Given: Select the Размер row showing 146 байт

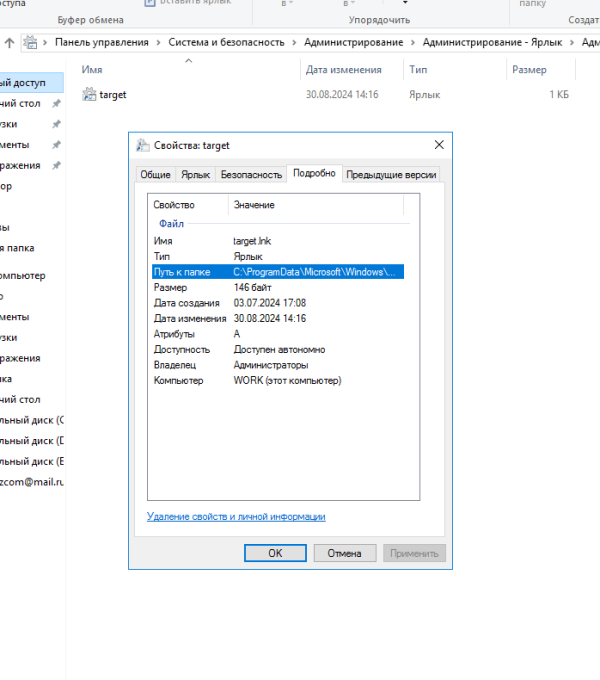Looking at the screenshot, I should pyautogui.click(x=278, y=288).
